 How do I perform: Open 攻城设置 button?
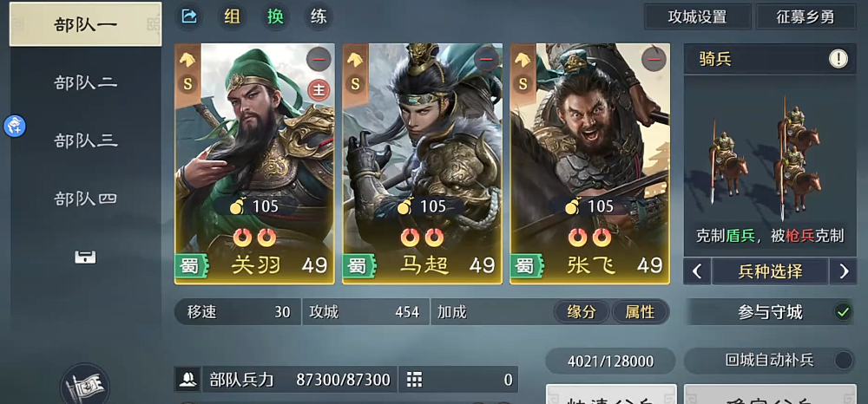coord(698,16)
